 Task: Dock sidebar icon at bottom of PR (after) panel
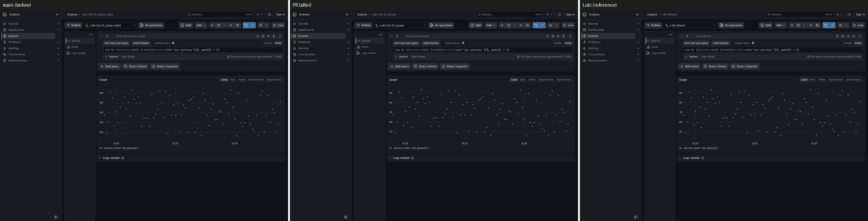pyautogui.click(x=346, y=217)
